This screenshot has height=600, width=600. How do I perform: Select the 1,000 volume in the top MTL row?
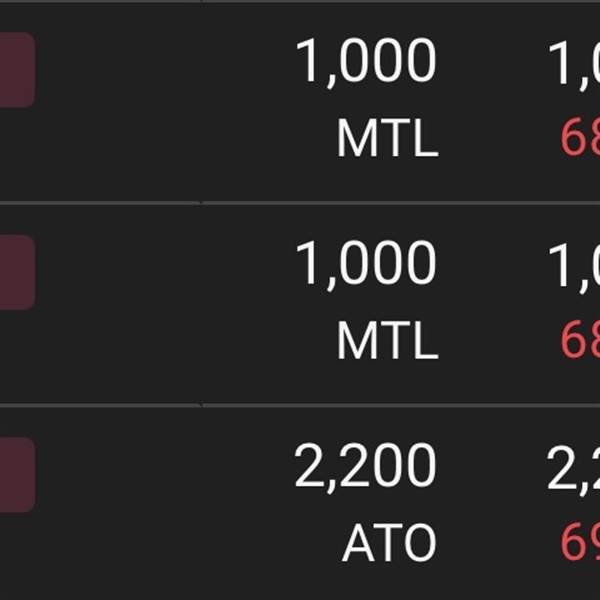(365, 62)
